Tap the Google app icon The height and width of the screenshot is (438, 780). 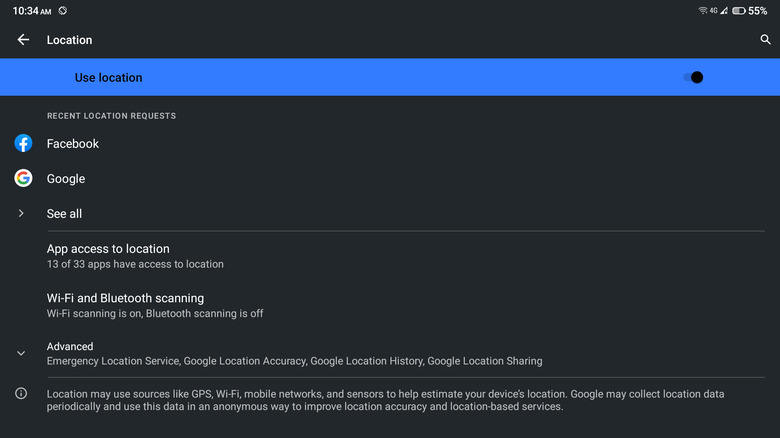coord(23,179)
